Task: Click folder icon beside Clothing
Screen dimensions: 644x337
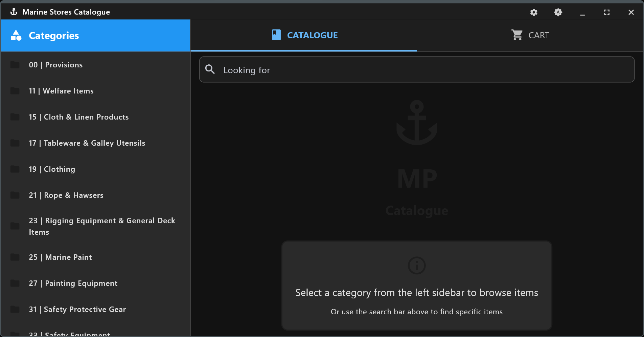Action: [15, 169]
